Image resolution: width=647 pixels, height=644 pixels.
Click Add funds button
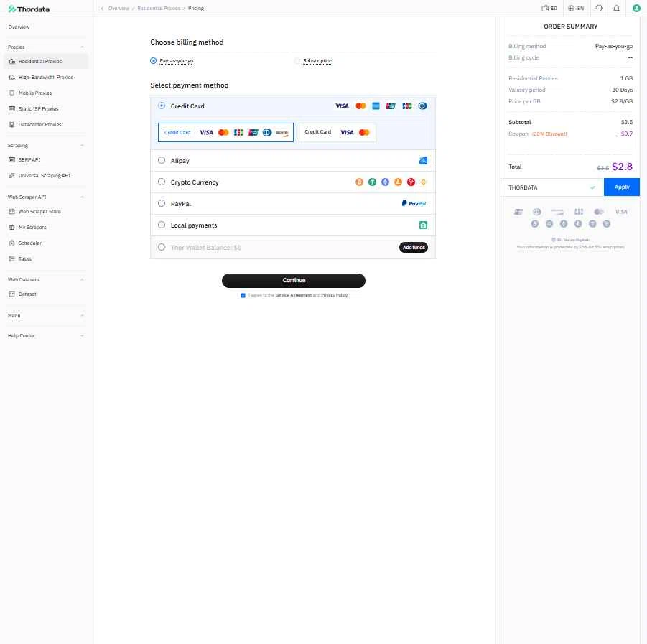[x=414, y=247]
